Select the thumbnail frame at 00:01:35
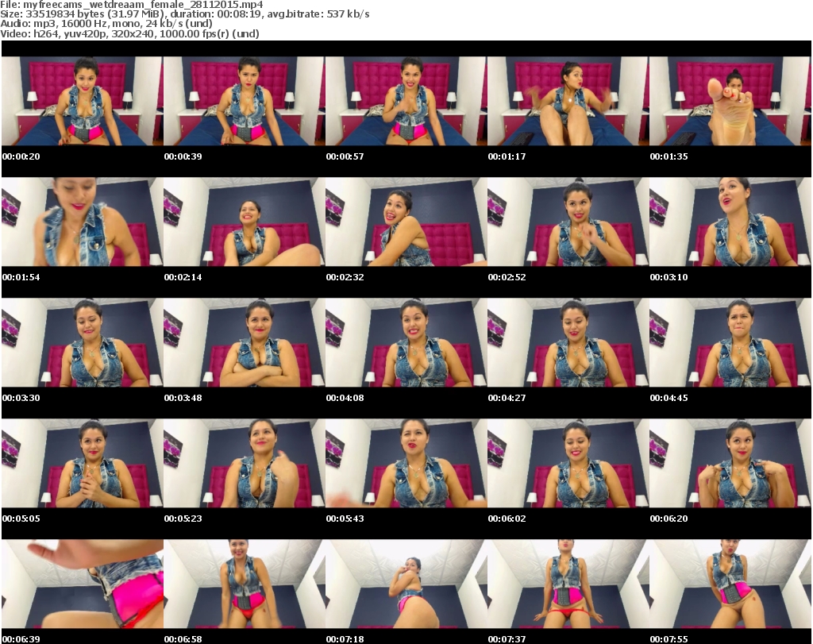Screen dimensions: 813x644 730,101
